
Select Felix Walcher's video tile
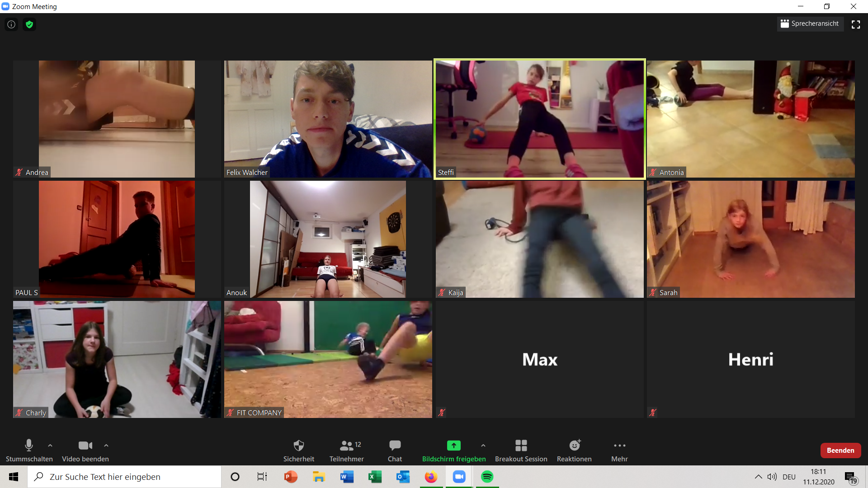click(328, 119)
